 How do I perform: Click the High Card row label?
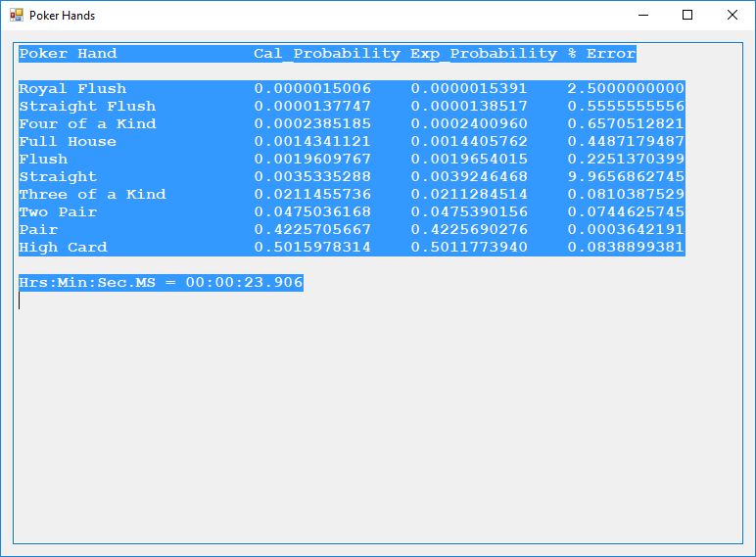click(63, 248)
